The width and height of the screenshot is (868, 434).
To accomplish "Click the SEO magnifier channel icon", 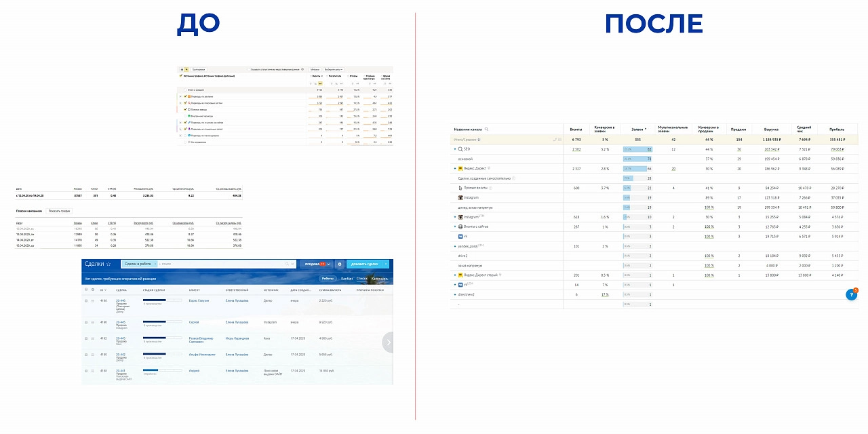I will 460,149.
